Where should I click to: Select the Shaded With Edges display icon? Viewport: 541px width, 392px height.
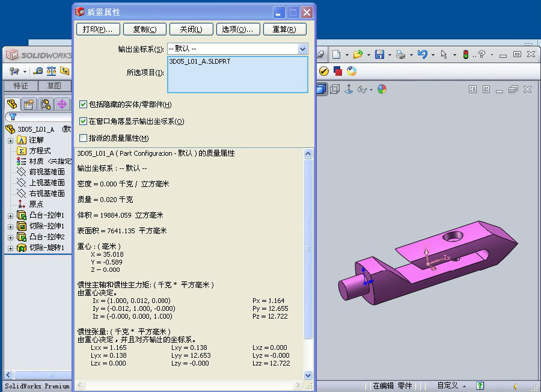tap(322, 89)
